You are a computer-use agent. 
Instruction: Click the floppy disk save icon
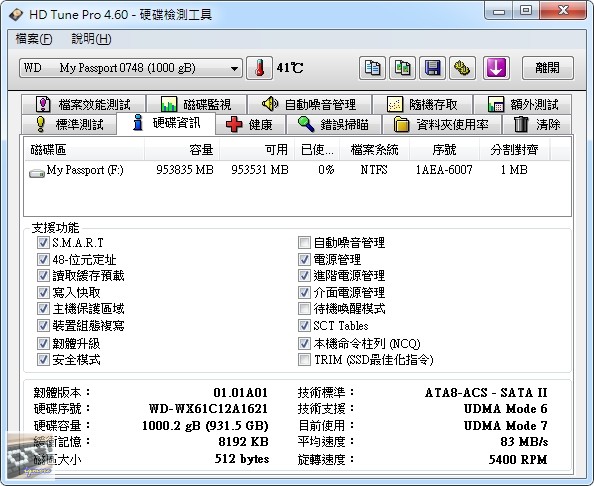pos(432,68)
